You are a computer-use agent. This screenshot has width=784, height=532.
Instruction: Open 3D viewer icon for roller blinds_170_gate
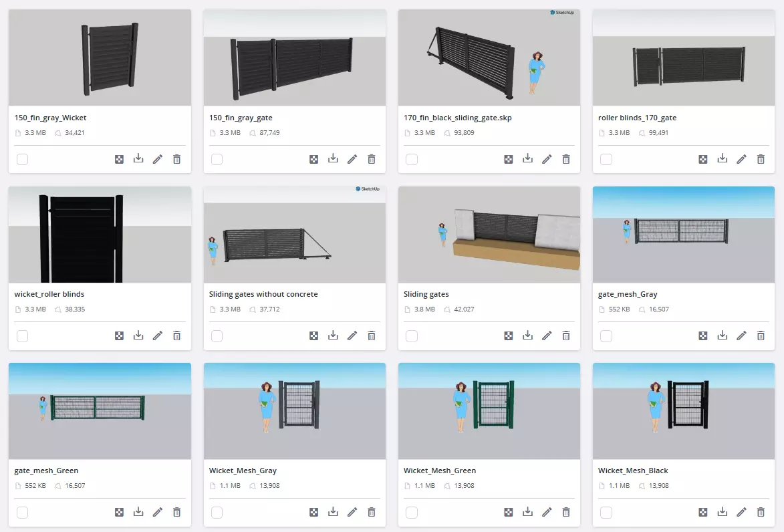click(x=703, y=160)
